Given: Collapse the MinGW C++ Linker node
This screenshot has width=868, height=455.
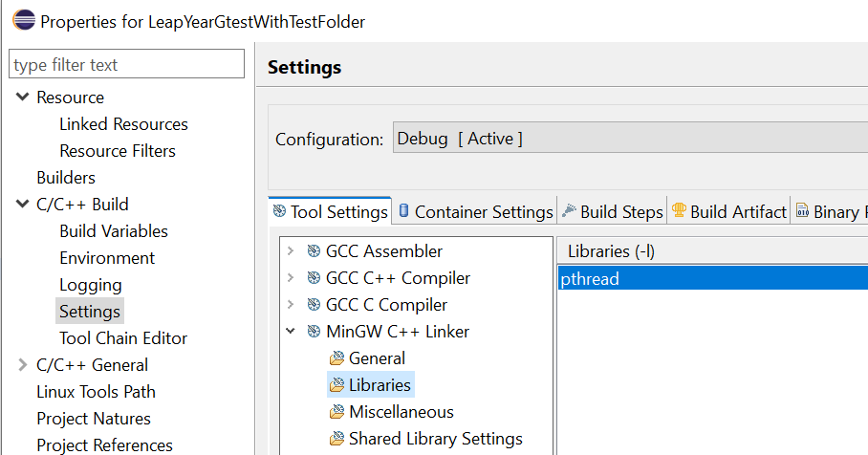Looking at the screenshot, I should [x=291, y=332].
